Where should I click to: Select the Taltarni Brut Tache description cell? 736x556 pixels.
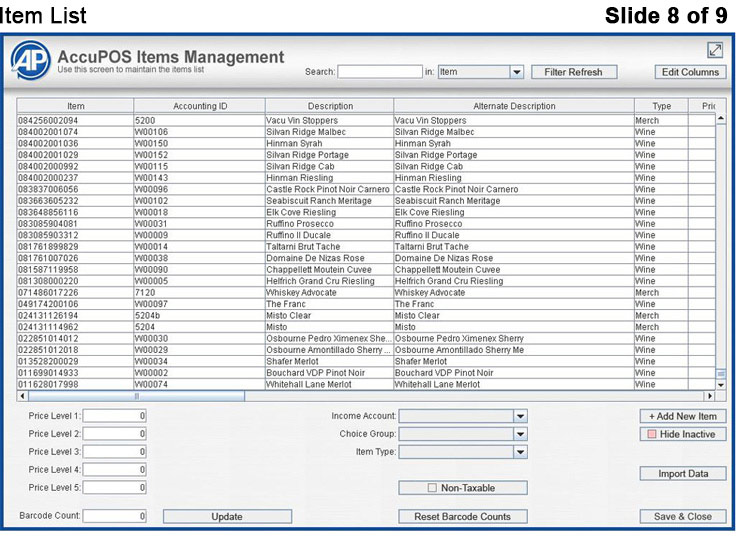(330, 247)
